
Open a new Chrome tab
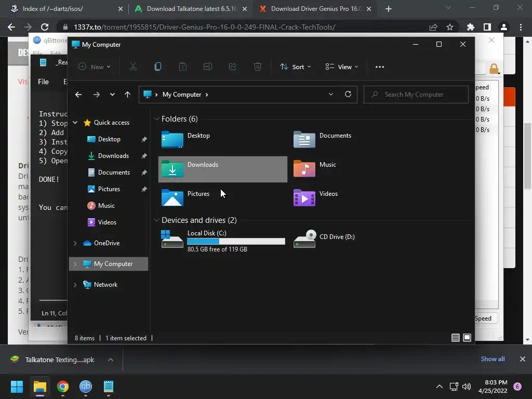(389, 9)
